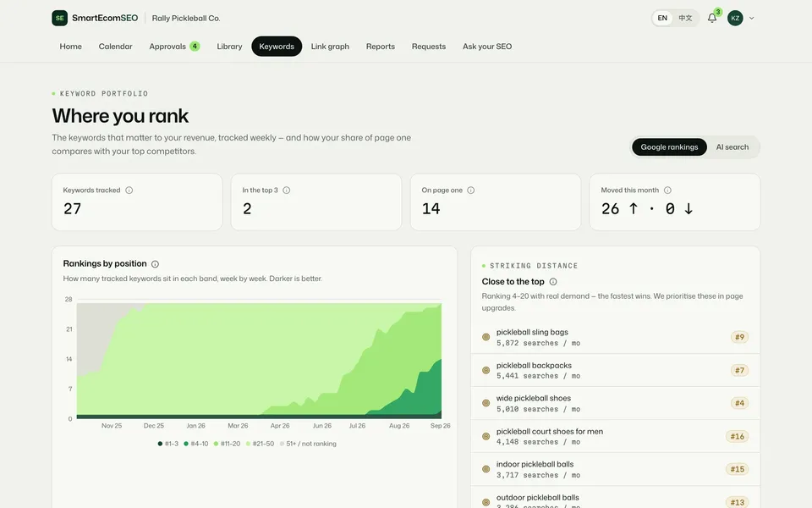
Task: Open the Calendar tab
Action: 116,46
